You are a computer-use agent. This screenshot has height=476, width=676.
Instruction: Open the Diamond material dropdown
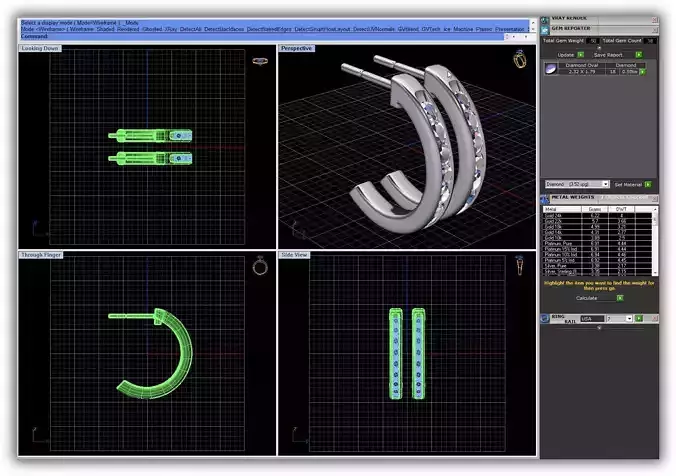pyautogui.click(x=605, y=184)
